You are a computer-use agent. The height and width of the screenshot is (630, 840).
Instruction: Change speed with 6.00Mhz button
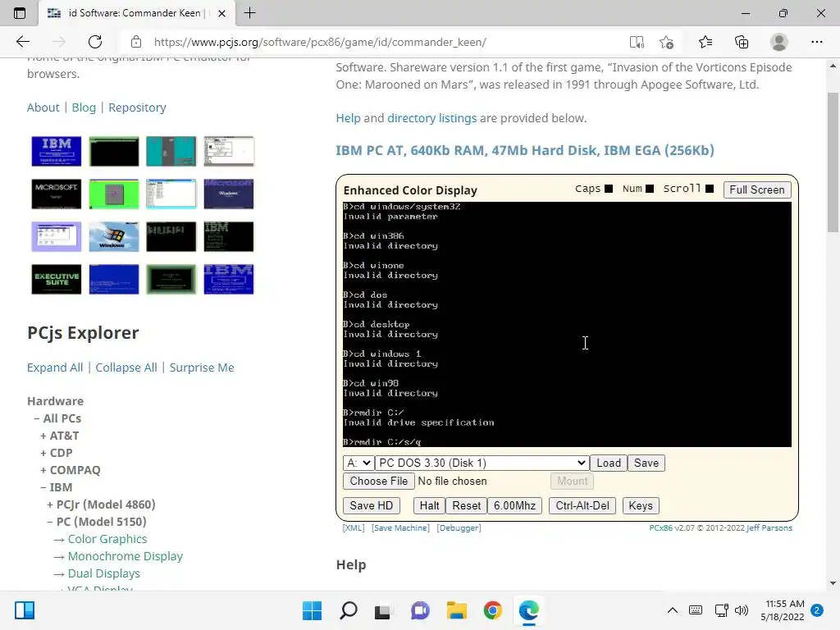click(x=514, y=505)
